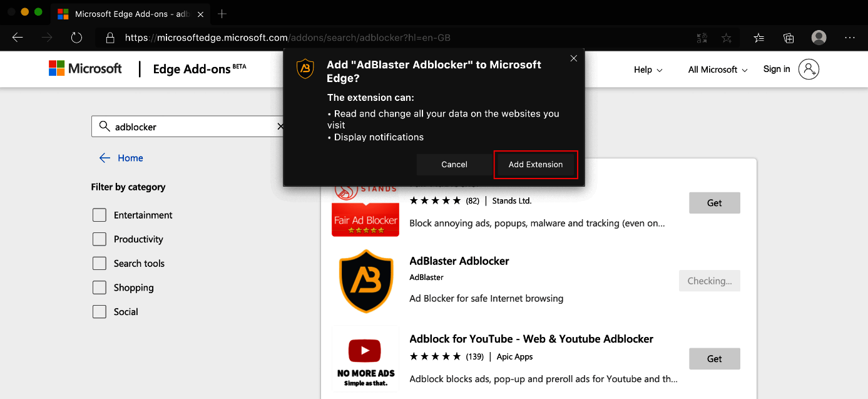868x399 pixels.
Task: Open Adblock for YouTube title link
Action: point(531,339)
